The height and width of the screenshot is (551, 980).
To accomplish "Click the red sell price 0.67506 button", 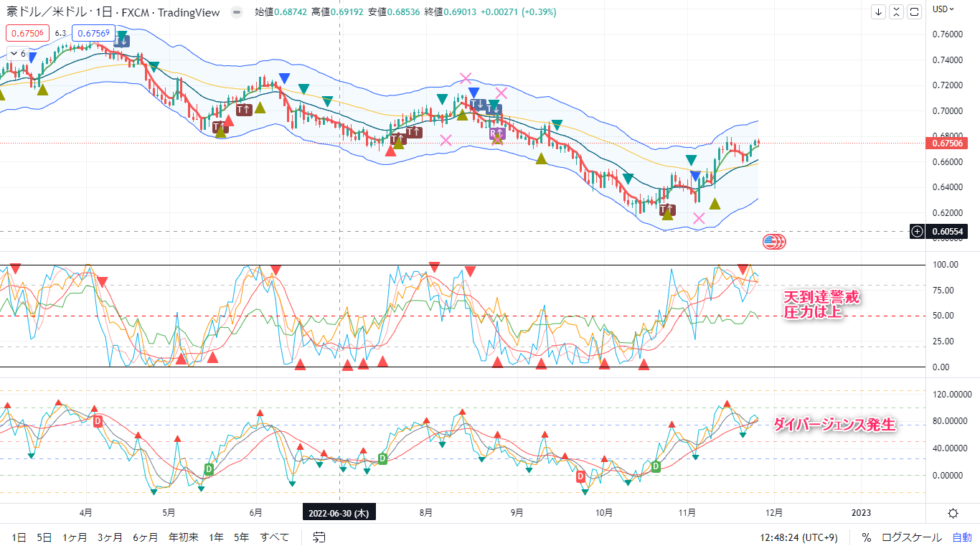I will click(27, 32).
